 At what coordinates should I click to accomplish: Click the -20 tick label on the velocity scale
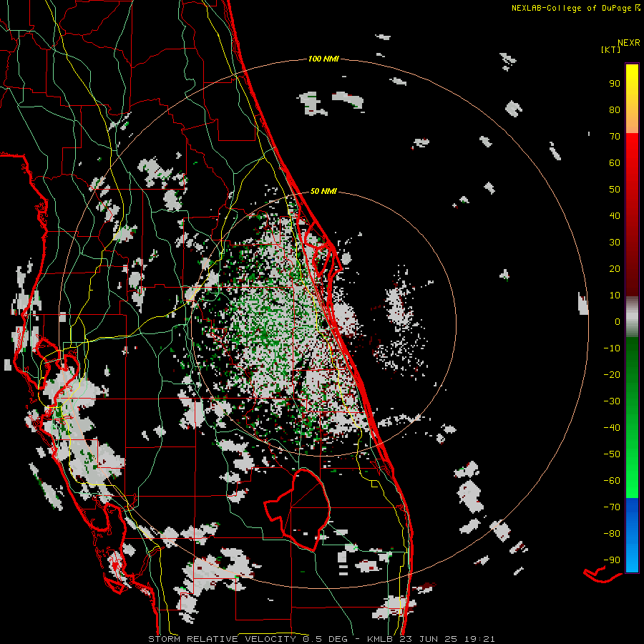(612, 374)
